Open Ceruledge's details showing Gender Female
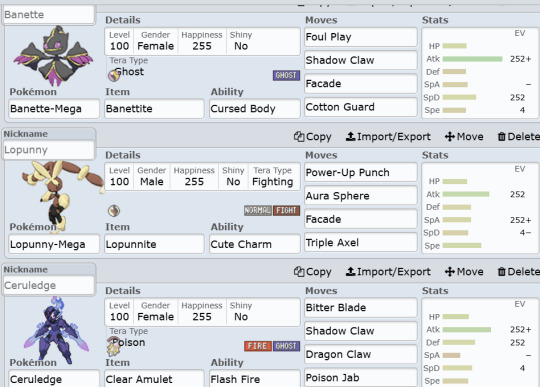This screenshot has width=540, height=387. coord(202,312)
